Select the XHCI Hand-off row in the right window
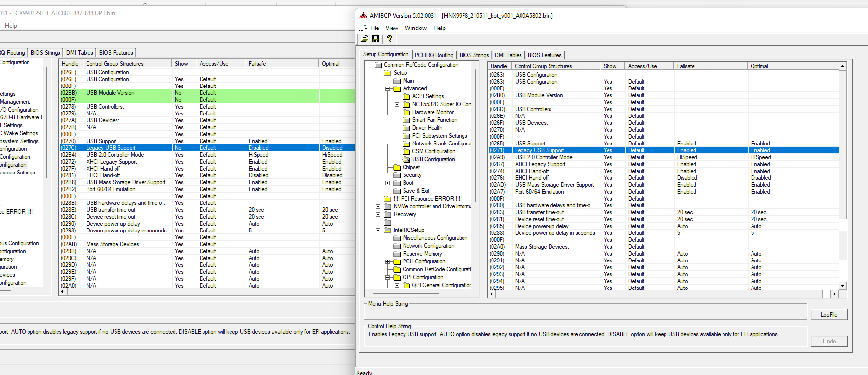 (x=663, y=171)
